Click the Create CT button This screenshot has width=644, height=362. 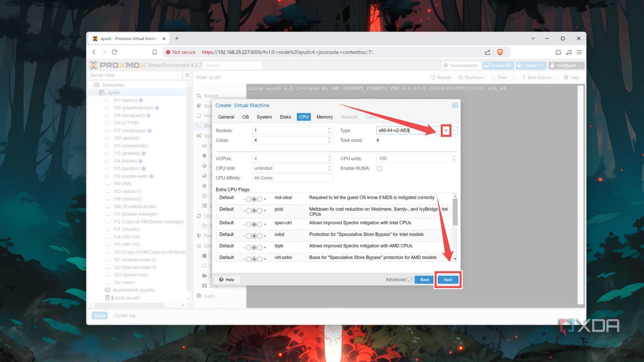coord(530,66)
